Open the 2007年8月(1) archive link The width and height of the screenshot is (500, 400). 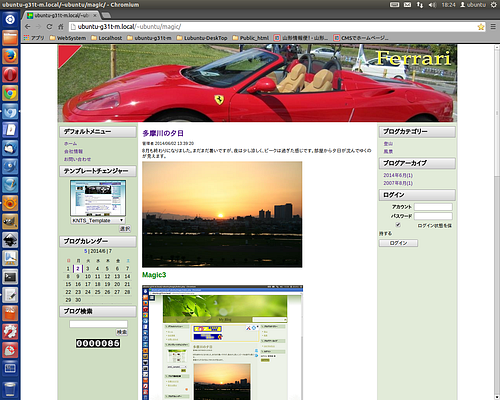[398, 183]
